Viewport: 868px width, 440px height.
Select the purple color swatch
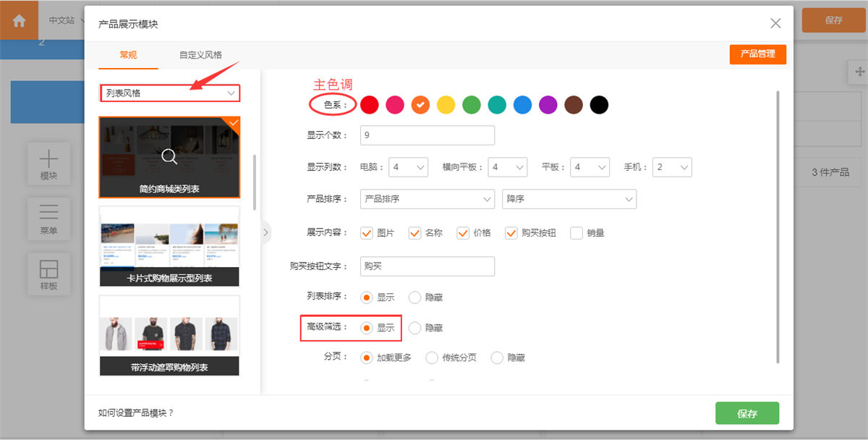click(548, 105)
